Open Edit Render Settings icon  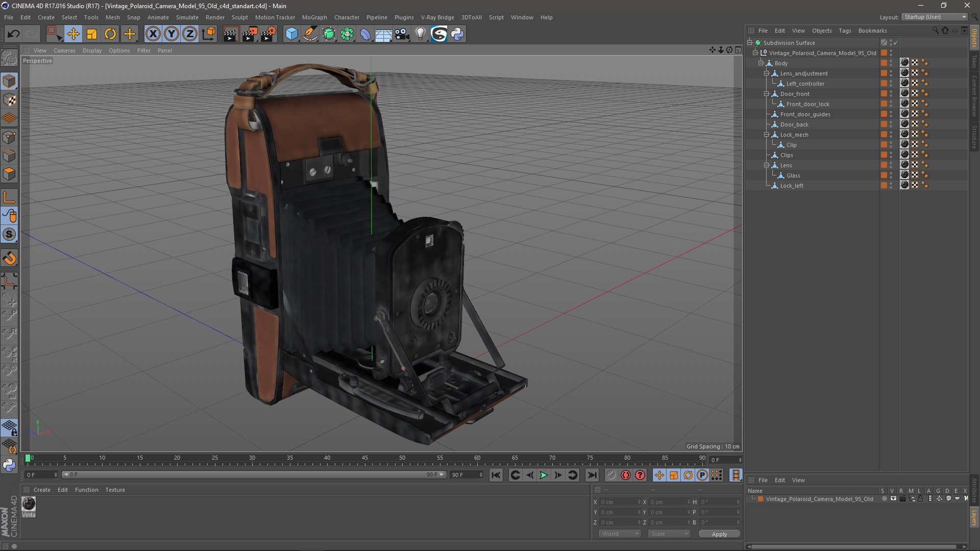[x=268, y=34]
